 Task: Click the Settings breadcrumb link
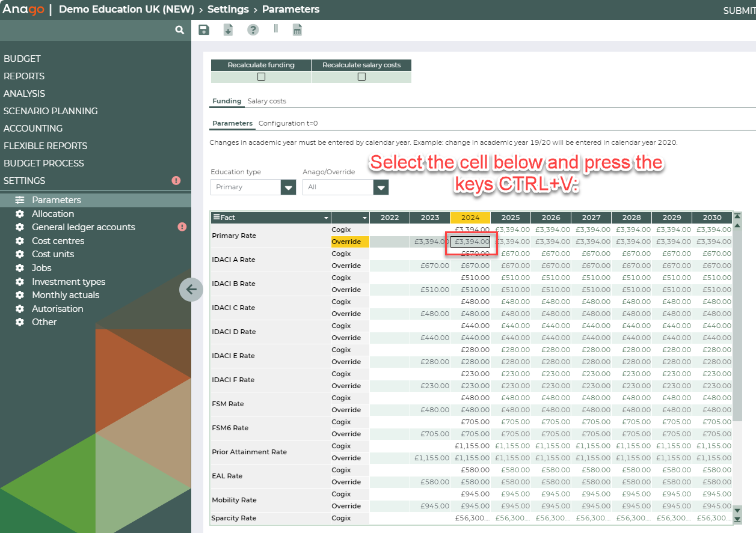point(228,10)
